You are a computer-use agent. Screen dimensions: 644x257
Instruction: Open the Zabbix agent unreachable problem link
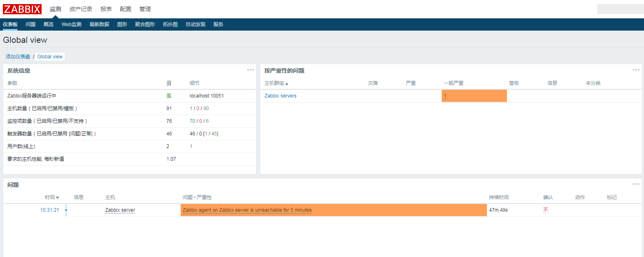click(247, 210)
